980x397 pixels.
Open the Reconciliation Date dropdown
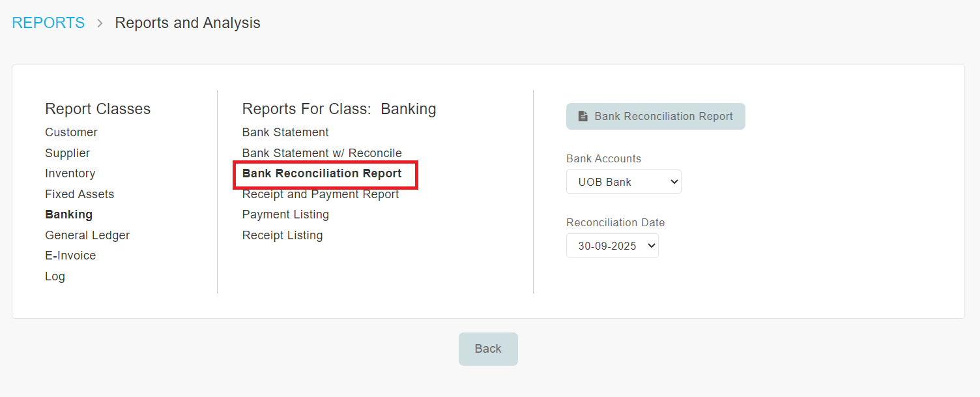(612, 246)
